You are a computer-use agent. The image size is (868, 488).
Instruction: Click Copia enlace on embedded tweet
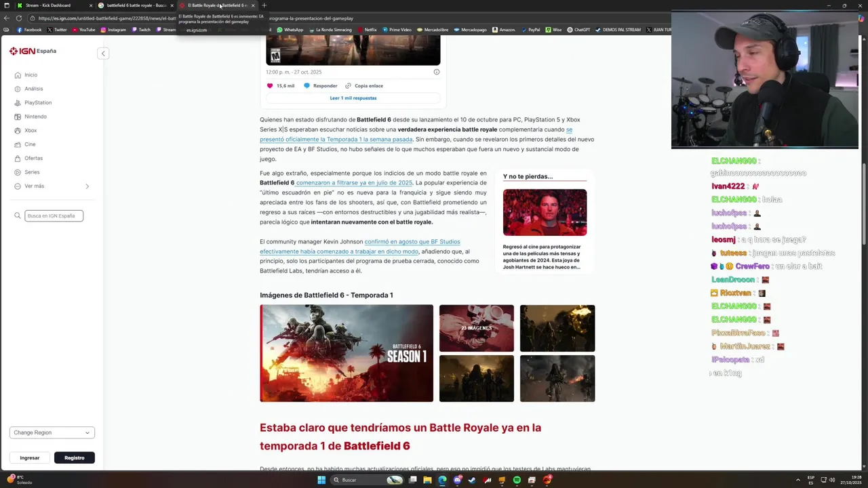point(364,85)
